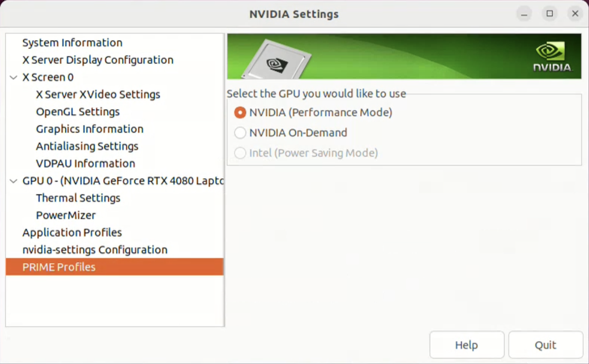Go to OpenGL Settings
The height and width of the screenshot is (364, 589).
(78, 112)
